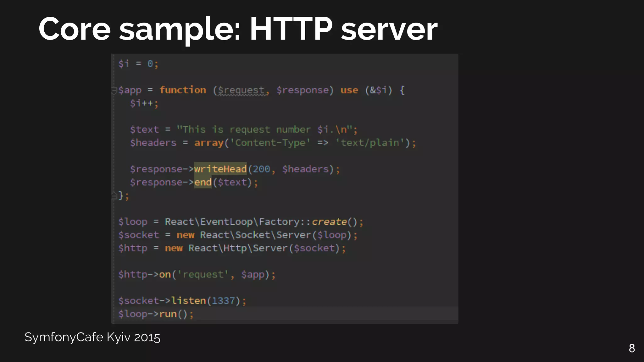Click the use keyword before (&$i)
This screenshot has height=362, width=644.
tap(349, 90)
